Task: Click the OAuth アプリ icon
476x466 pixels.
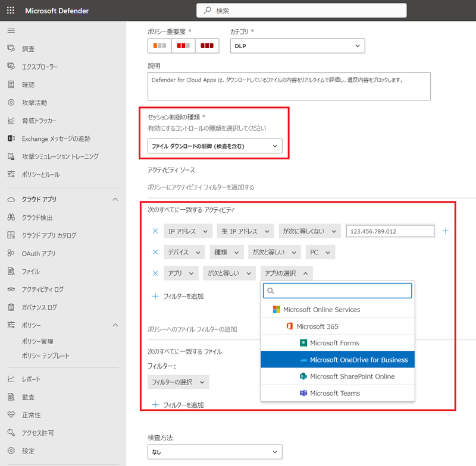Action: (x=11, y=253)
